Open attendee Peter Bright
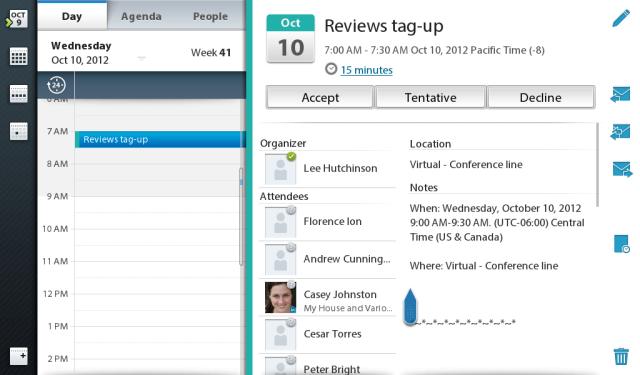This screenshot has height=375, width=640. (x=327, y=366)
